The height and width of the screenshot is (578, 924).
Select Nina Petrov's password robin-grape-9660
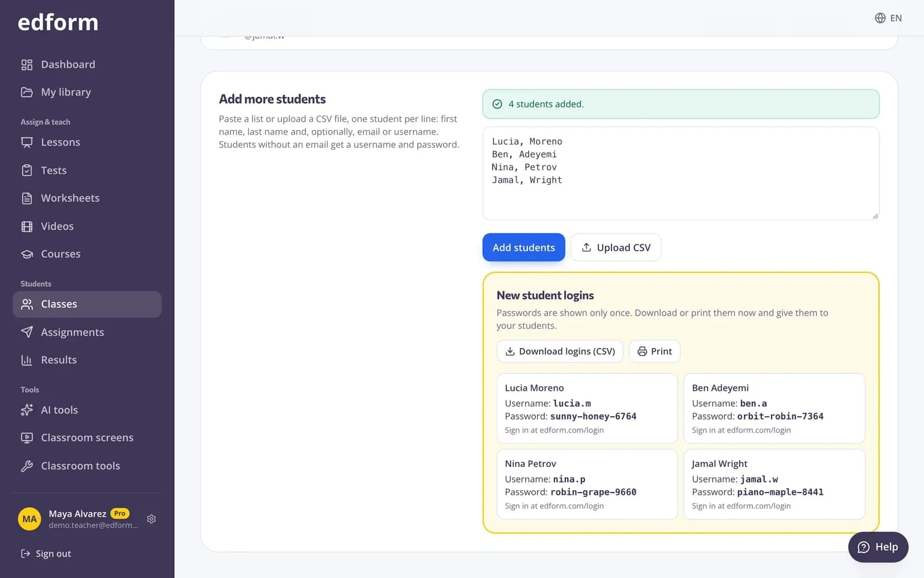(x=593, y=492)
